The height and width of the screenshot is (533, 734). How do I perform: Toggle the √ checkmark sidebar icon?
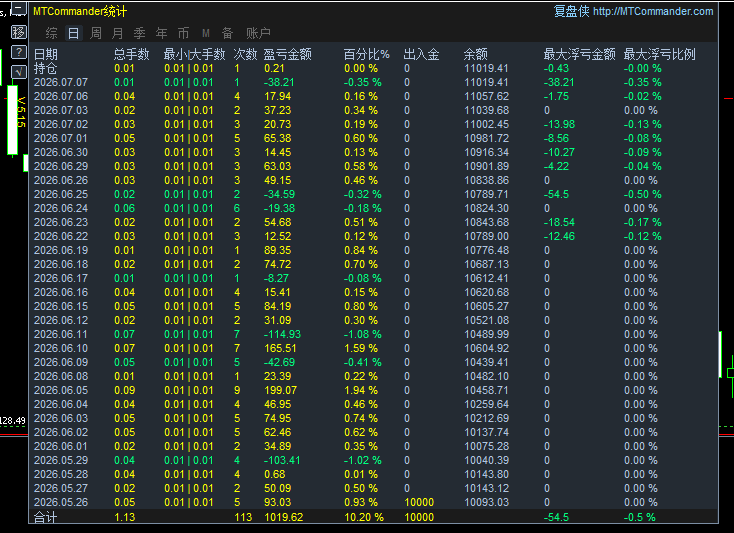(x=19, y=72)
